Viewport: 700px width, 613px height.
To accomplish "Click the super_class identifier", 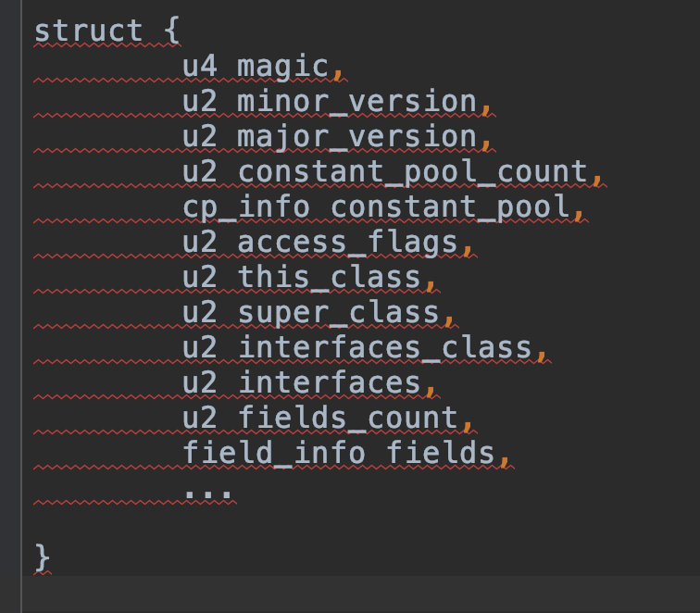I will point(339,312).
